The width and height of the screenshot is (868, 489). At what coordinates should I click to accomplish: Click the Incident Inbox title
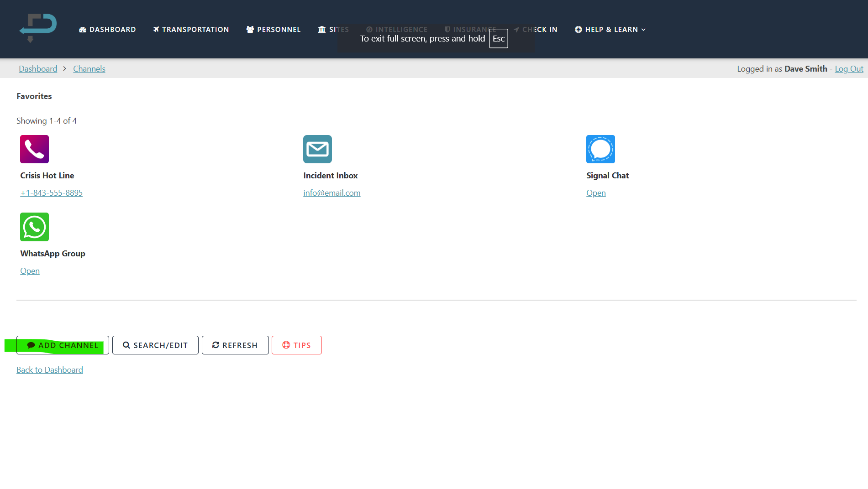tap(331, 176)
